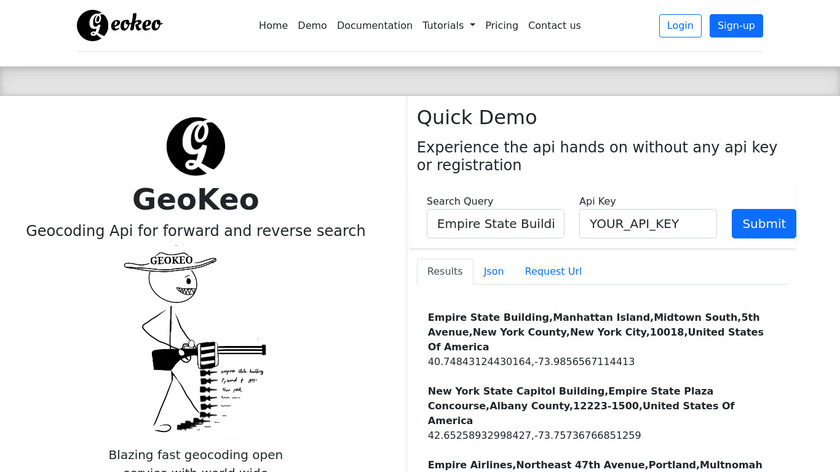Image resolution: width=840 pixels, height=472 pixels.
Task: Click the Login button
Action: [680, 26]
